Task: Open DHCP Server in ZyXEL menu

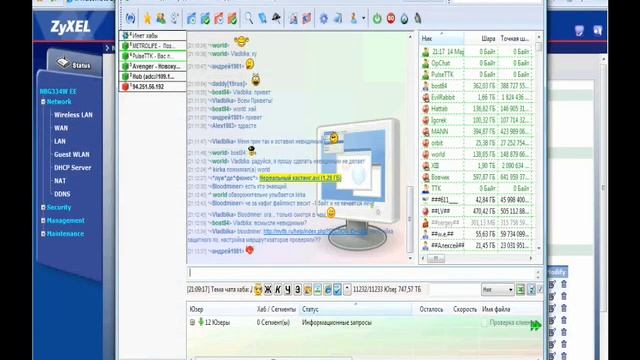Action: (x=72, y=167)
